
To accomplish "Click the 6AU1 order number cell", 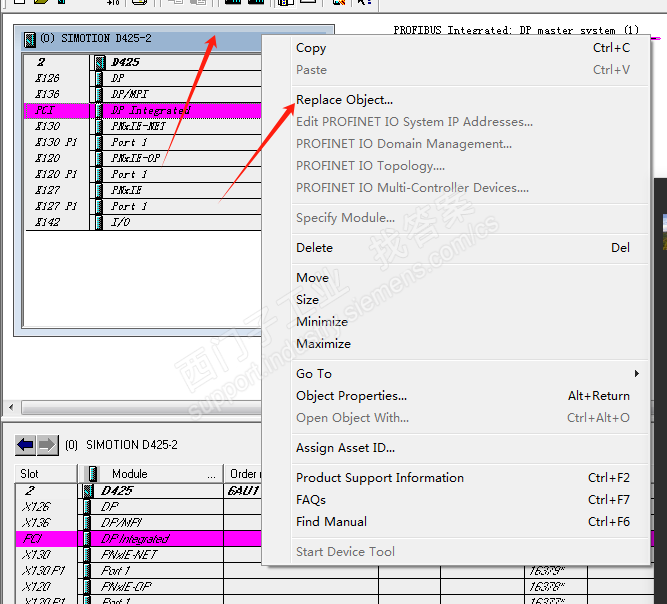I will (243, 491).
